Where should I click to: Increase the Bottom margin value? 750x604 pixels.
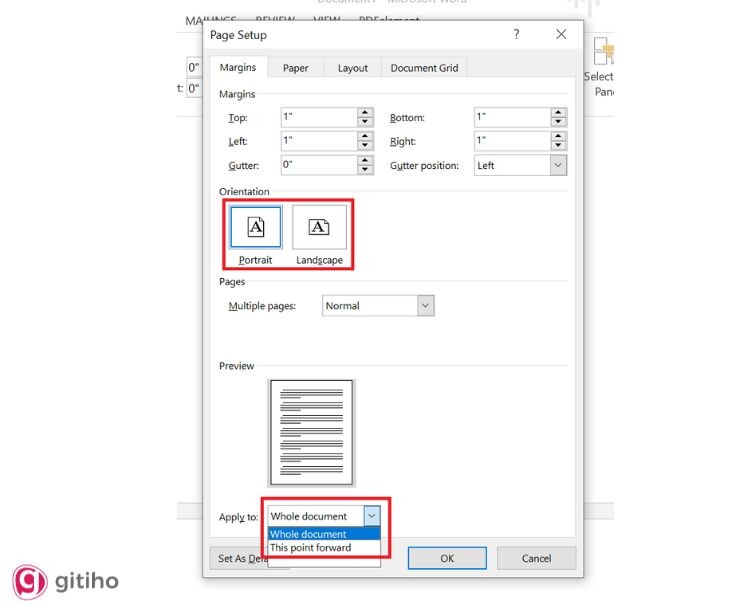tap(558, 112)
